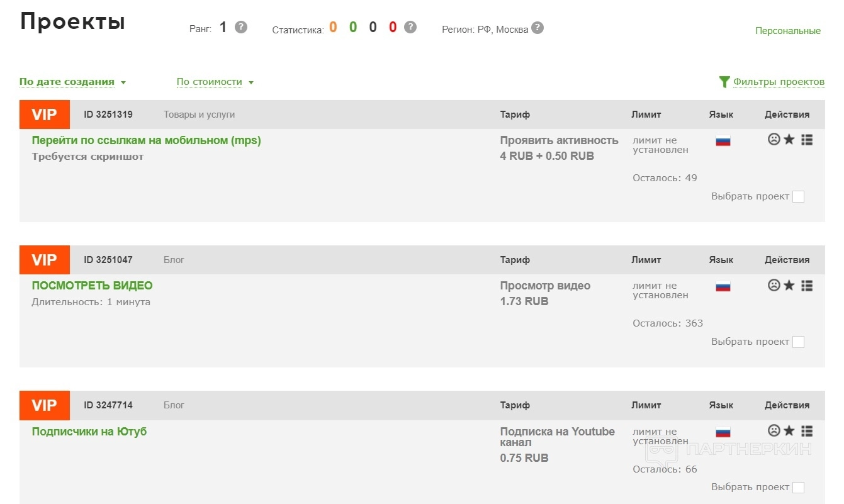The width and height of the screenshot is (844, 504).
Task: Click the Russian flag in the ПОСМОТРЕТЬ ВИДЕО row
Action: pos(723,286)
